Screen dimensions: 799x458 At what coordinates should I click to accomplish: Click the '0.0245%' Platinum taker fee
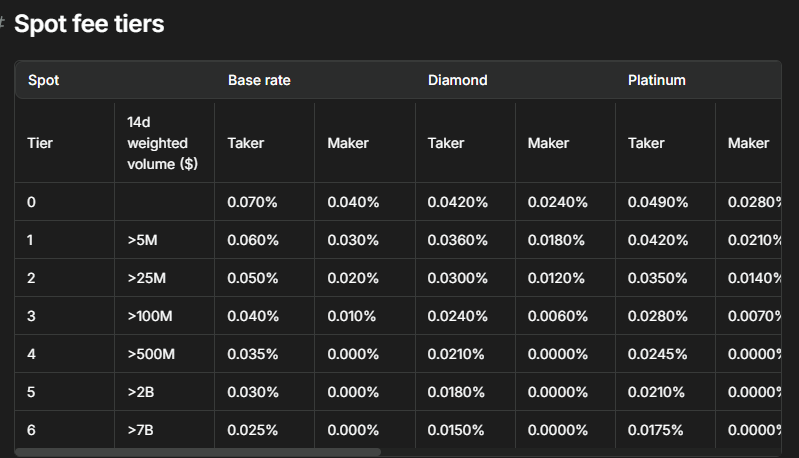tap(657, 354)
